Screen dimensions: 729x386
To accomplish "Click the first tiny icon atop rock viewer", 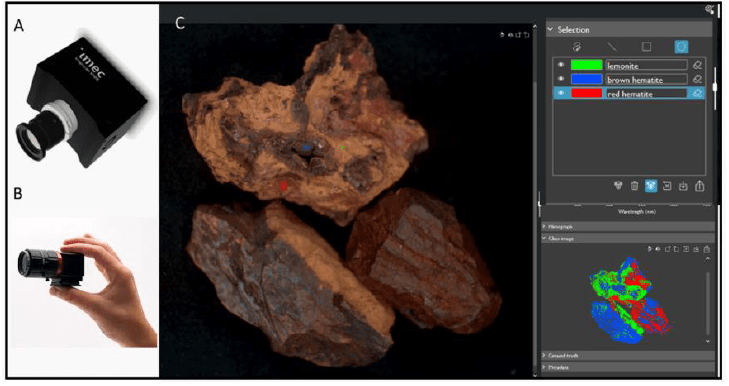I will pyautogui.click(x=502, y=35).
